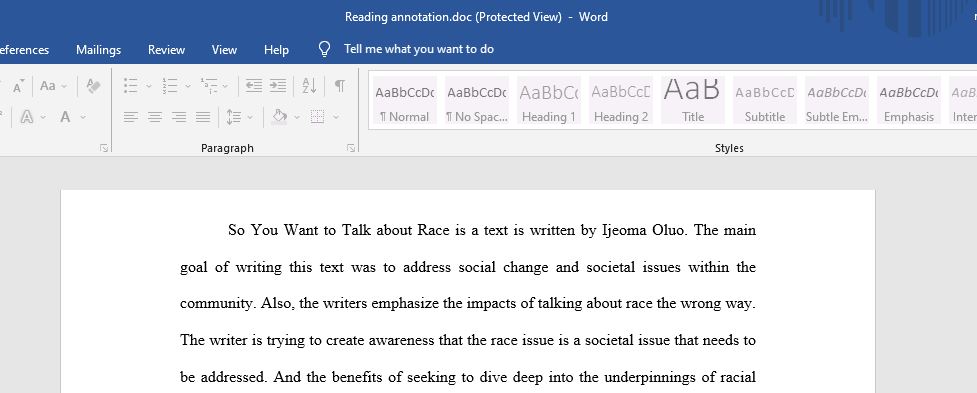Insert a numbered list
Screen dimensions: 977x393
click(169, 86)
